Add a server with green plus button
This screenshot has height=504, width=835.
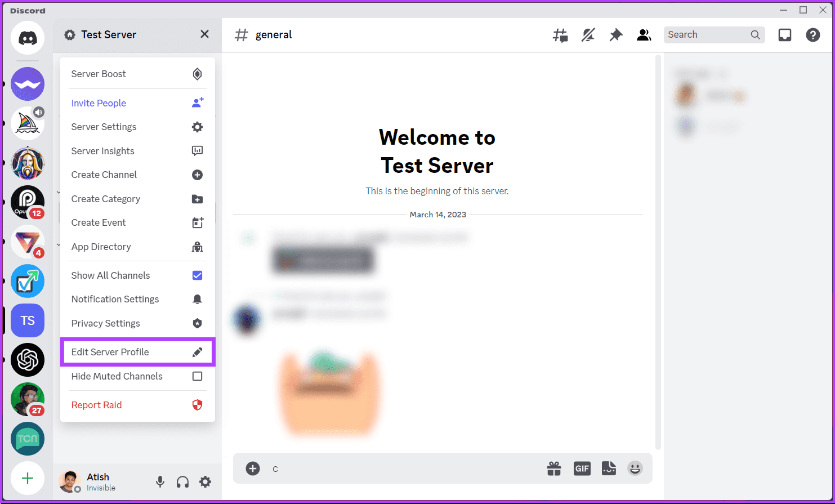[28, 478]
